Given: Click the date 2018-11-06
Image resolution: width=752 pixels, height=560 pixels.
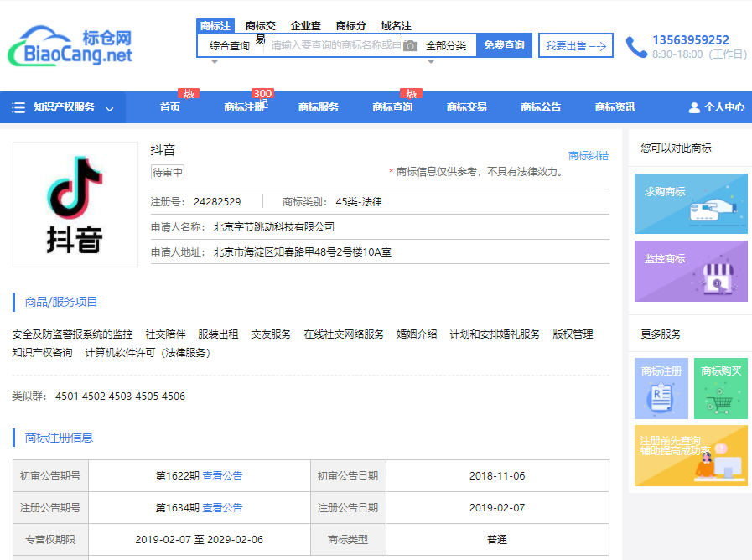Looking at the screenshot, I should point(497,476).
